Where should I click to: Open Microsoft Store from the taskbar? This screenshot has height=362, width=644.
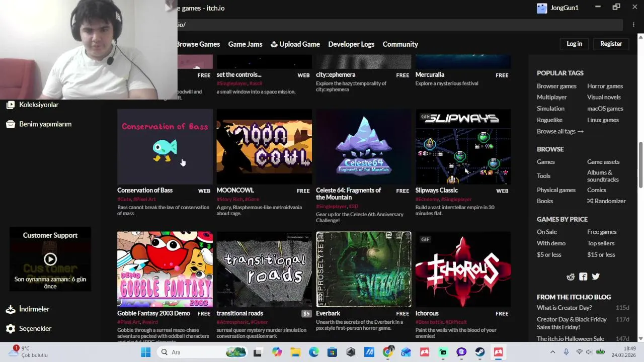(332, 352)
